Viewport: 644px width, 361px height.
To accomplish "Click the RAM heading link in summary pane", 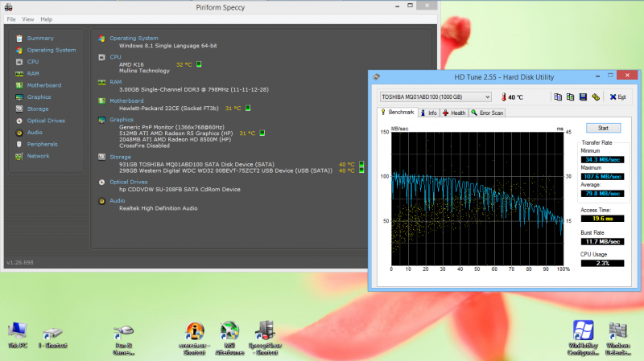I will [x=115, y=82].
